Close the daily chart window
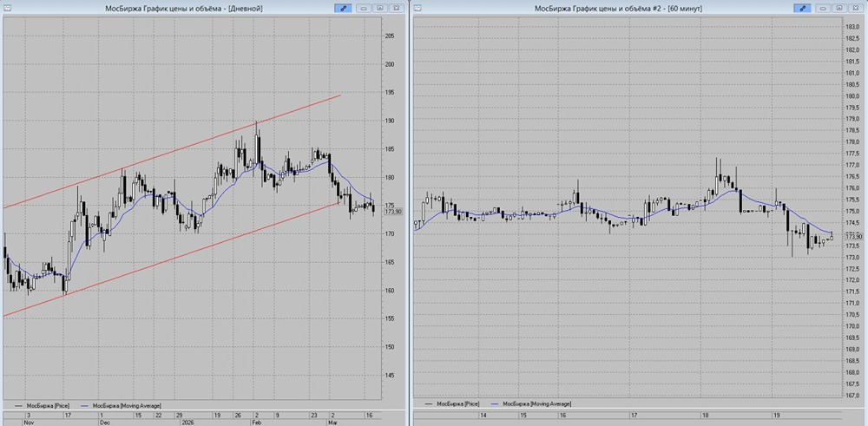 [x=396, y=9]
